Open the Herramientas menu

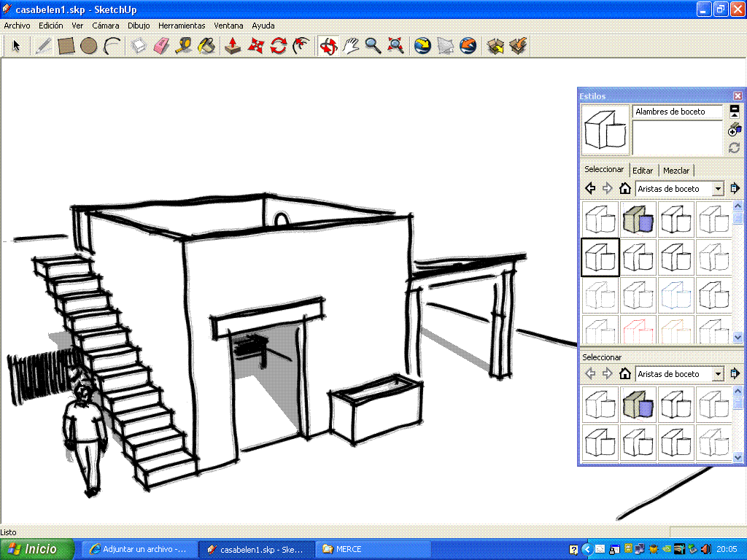pos(182,26)
